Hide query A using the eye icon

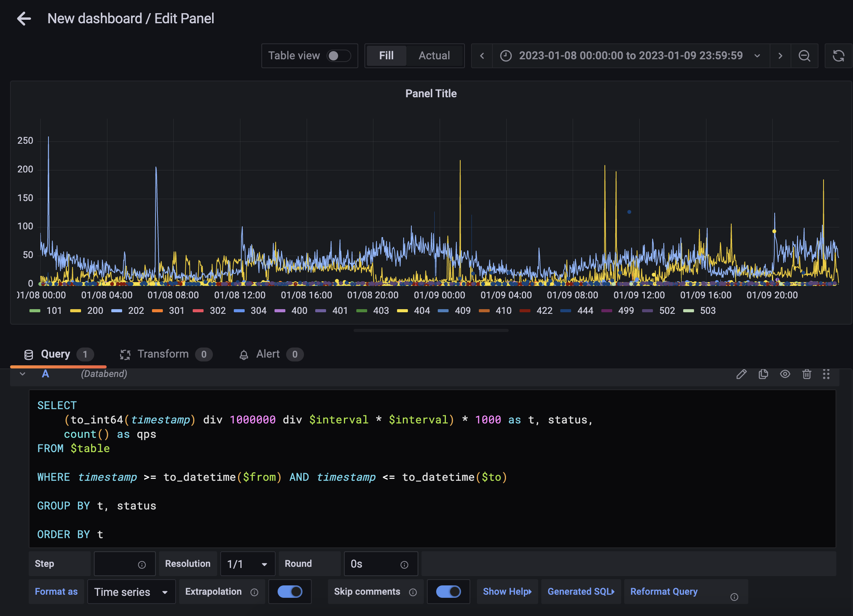(785, 374)
